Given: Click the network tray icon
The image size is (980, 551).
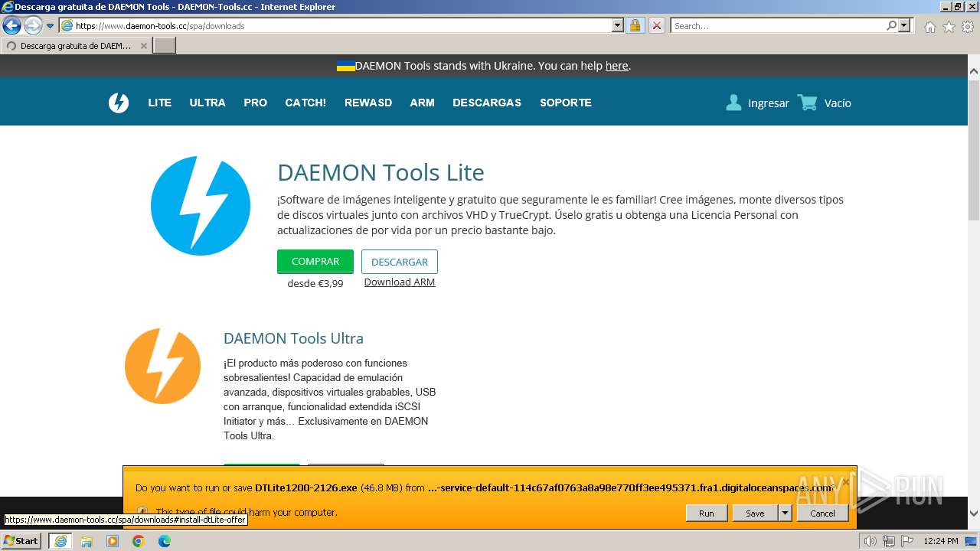Looking at the screenshot, I should 888,541.
